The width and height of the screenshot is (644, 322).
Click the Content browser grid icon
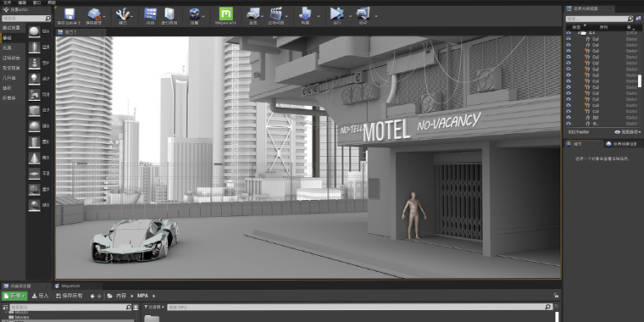click(x=150, y=14)
